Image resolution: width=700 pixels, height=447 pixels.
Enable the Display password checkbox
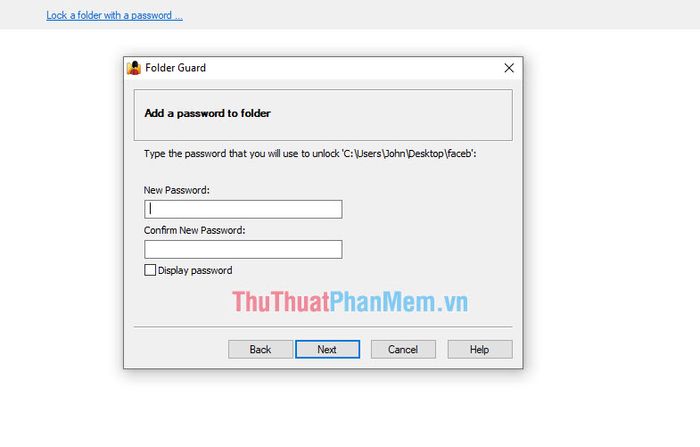[x=150, y=270]
